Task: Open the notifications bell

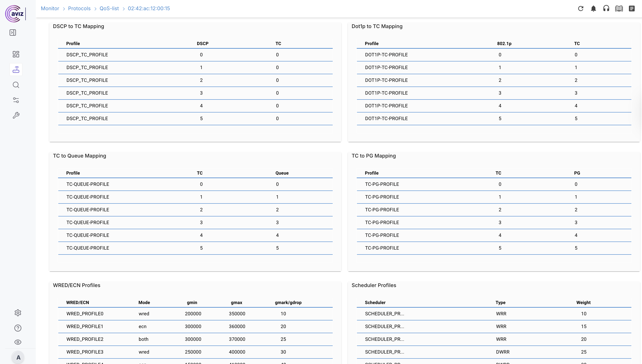Action: point(593,9)
